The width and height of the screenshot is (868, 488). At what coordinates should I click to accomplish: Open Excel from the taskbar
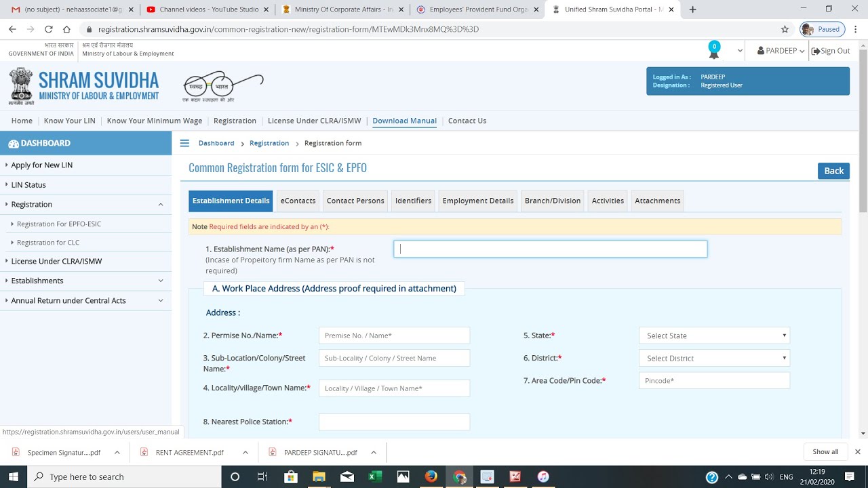coord(374,476)
